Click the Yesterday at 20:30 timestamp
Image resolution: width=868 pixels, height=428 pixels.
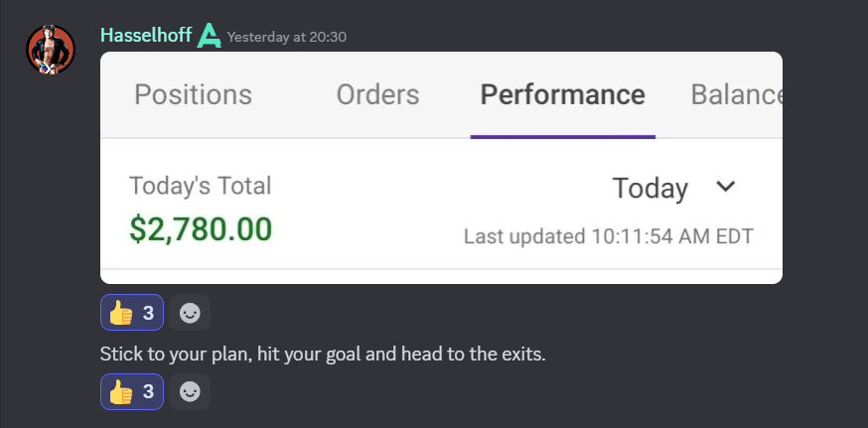(x=287, y=37)
